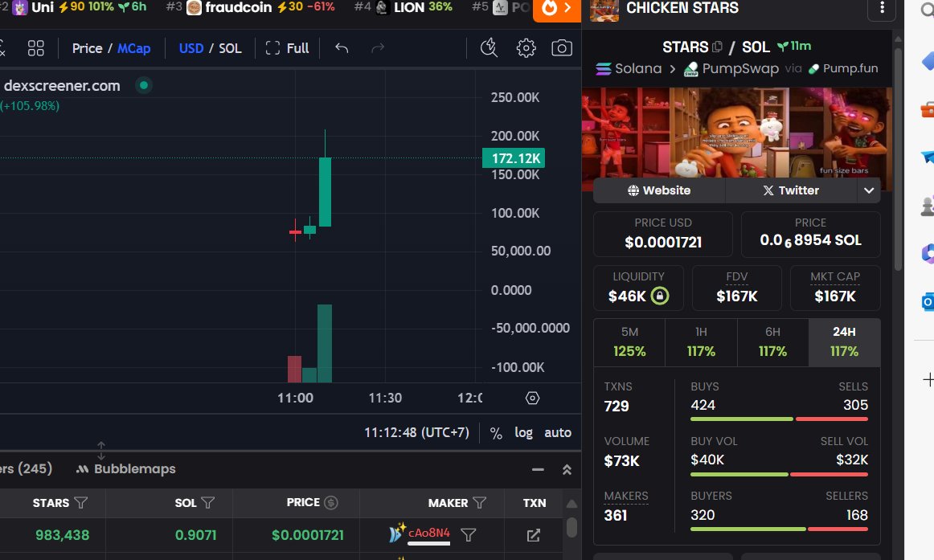Select the 24H timeframe tab
The height and width of the screenshot is (560, 934).
coord(844,343)
